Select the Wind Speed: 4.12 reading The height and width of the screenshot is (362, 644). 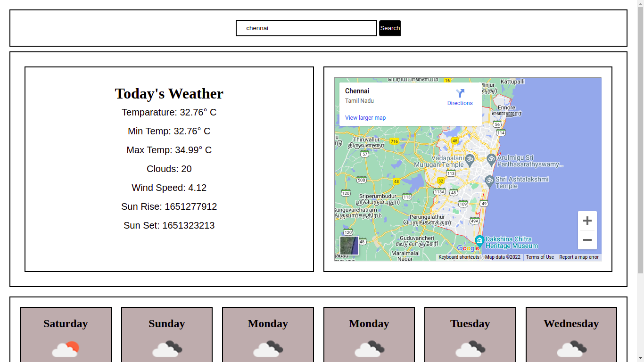click(x=169, y=188)
